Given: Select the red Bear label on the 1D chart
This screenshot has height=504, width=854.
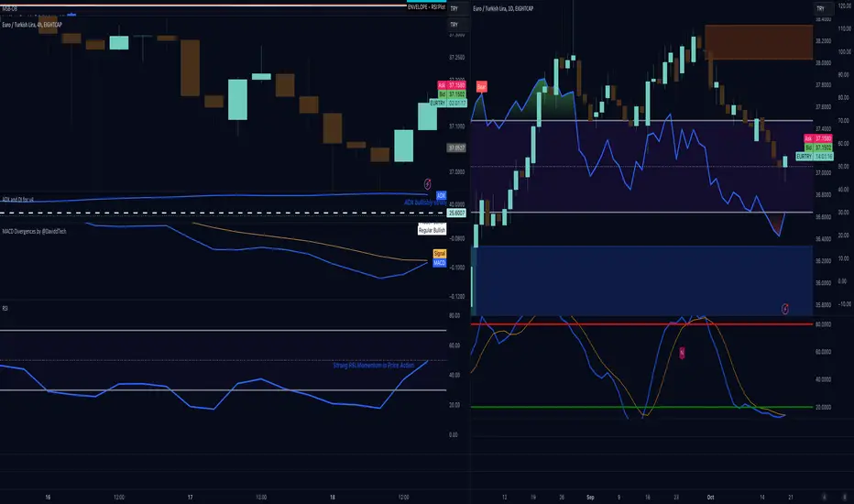Looking at the screenshot, I should [481, 87].
